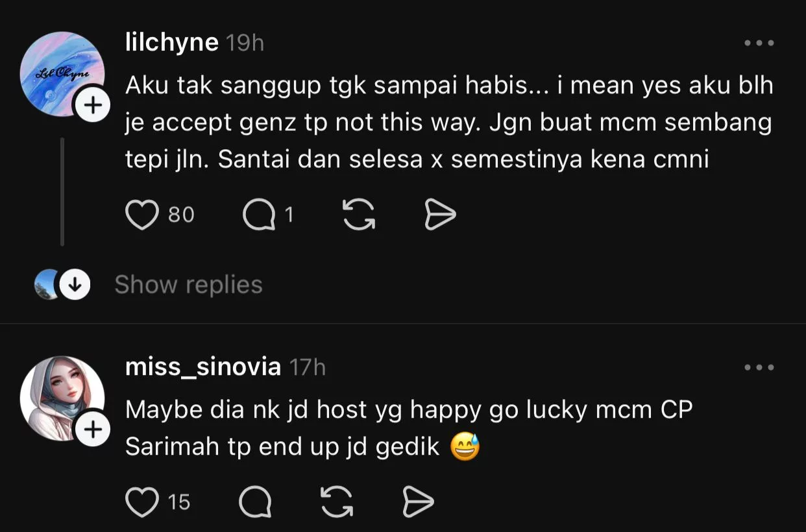The image size is (806, 532).
Task: Click the repost icon under miss_sinovia's comment
Action: pos(336,501)
